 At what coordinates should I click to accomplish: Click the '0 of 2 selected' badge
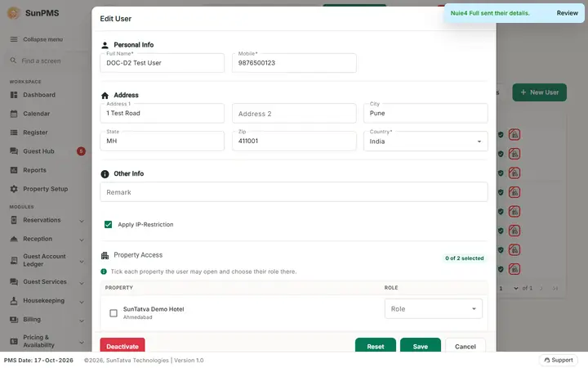464,258
